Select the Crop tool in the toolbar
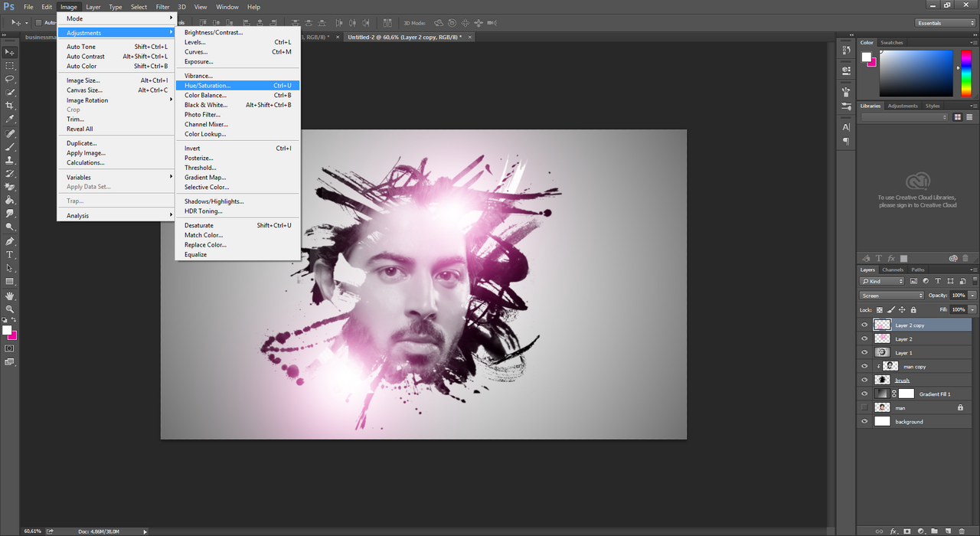 coord(10,106)
